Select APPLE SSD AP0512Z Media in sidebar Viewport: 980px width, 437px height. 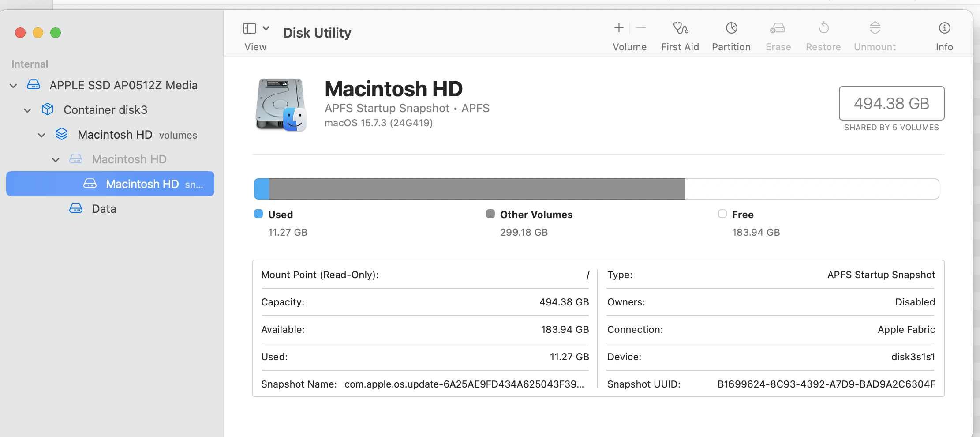(x=123, y=85)
